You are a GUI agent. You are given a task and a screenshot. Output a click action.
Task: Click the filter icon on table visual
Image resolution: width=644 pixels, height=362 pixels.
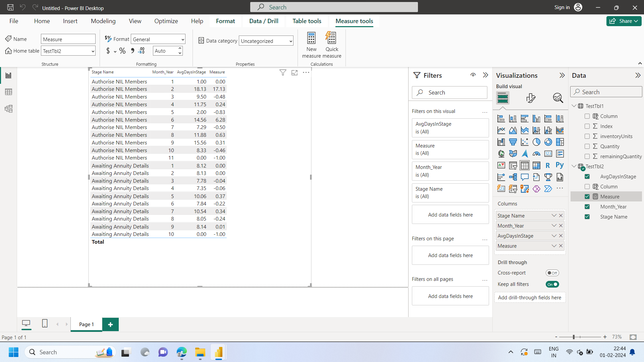click(x=283, y=72)
